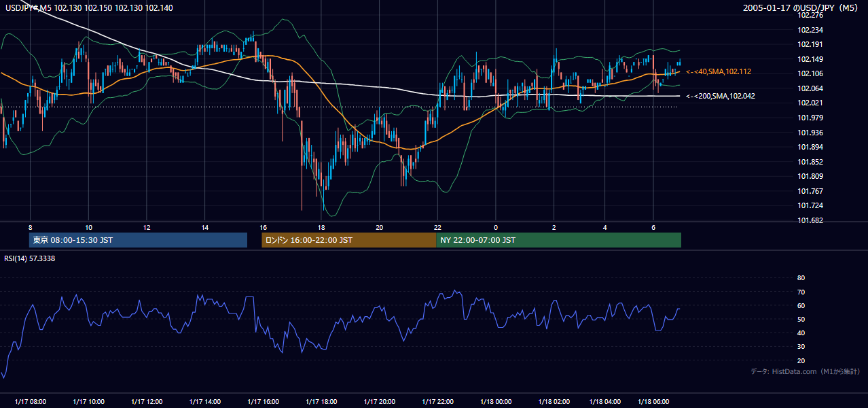Click price axis value 102.276
Viewport: 868px width, 408px height.
point(810,15)
